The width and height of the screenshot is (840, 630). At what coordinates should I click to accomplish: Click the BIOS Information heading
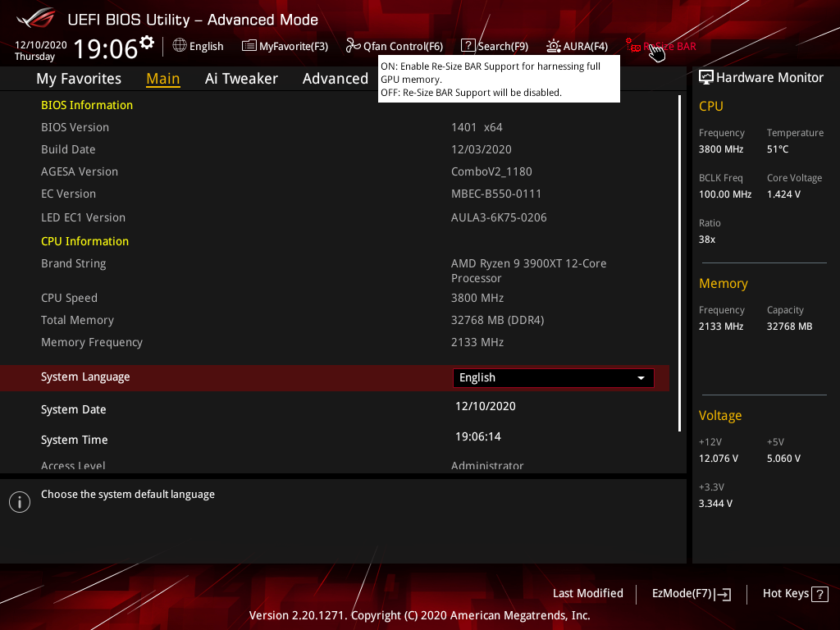coord(87,105)
